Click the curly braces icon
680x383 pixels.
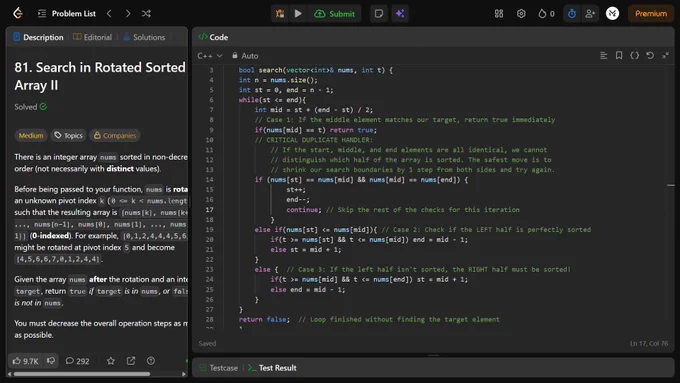pos(634,56)
